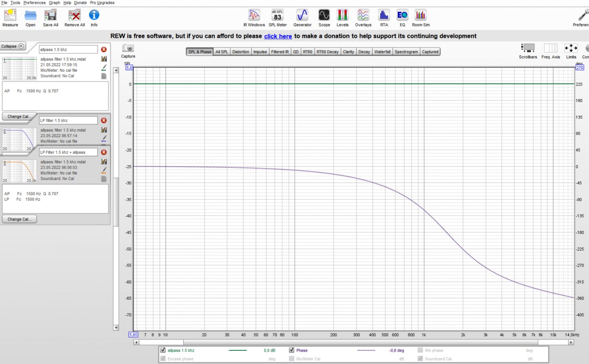The width and height of the screenshot is (589, 364).
Task: Open the Preferences menu
Action: [35, 3]
